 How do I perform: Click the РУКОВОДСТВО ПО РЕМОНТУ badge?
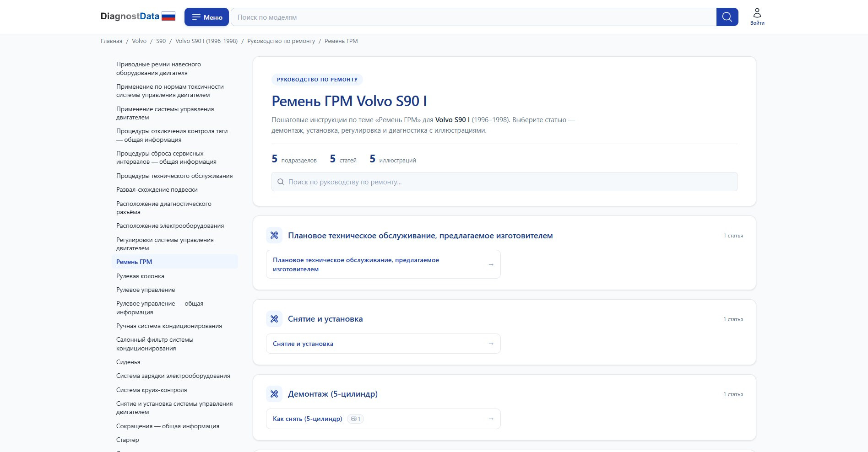pyautogui.click(x=317, y=80)
